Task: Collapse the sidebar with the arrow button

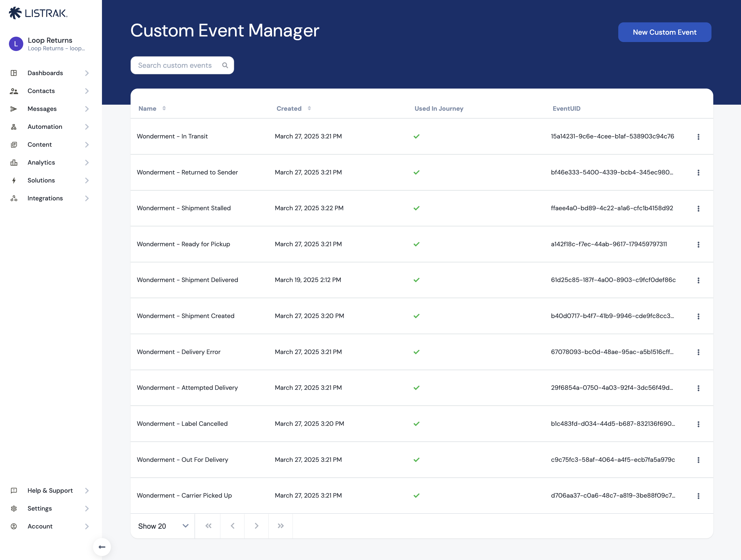Action: pyautogui.click(x=102, y=547)
